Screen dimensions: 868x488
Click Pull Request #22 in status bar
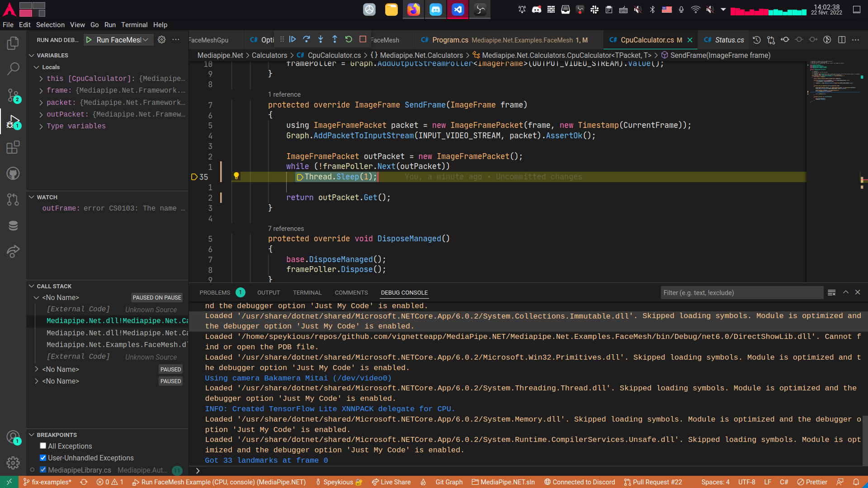click(653, 482)
